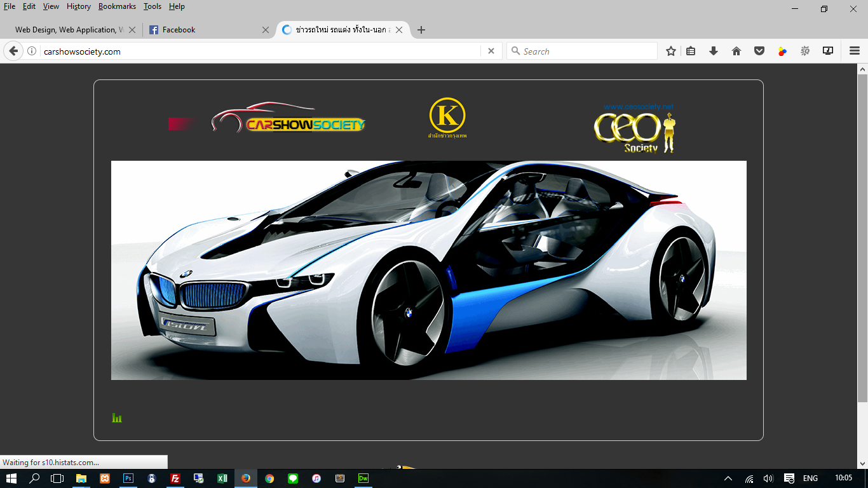The image size is (868, 488).
Task: Click the back arrow button
Action: pyautogui.click(x=13, y=51)
